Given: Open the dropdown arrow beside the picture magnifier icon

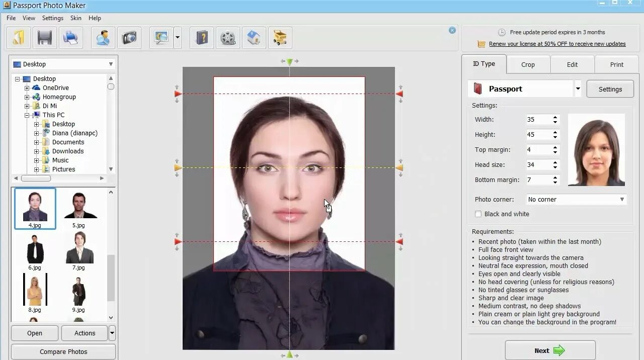Looking at the screenshot, I should pyautogui.click(x=178, y=38).
